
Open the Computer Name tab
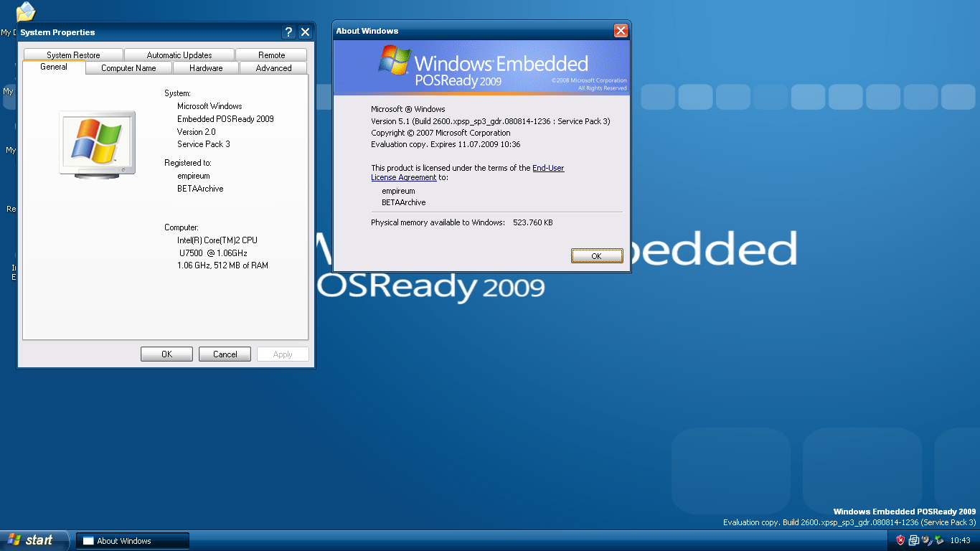click(128, 67)
